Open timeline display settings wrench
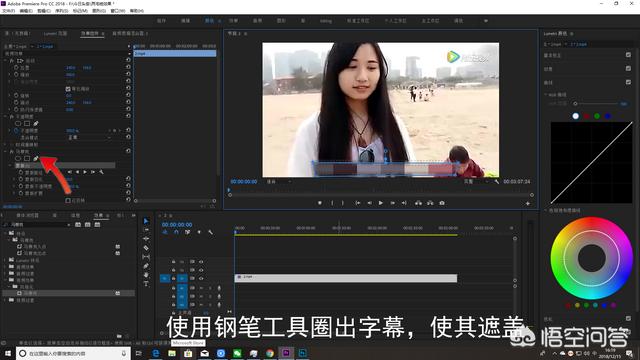The height and width of the screenshot is (360, 640). 211,232
